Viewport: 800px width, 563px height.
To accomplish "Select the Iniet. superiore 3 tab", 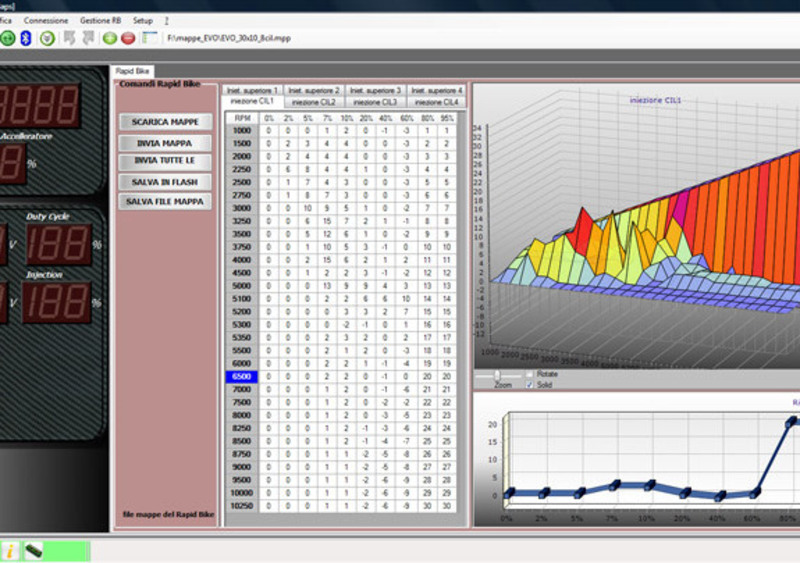I will pos(376,91).
